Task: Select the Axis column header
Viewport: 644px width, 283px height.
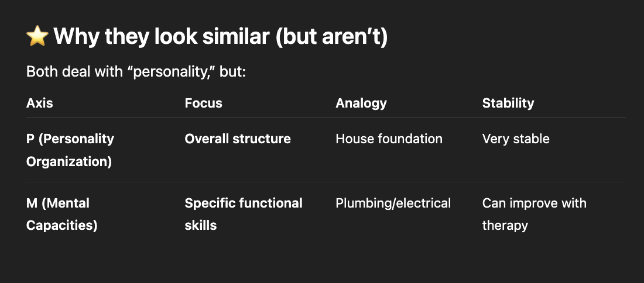Action: [x=40, y=103]
